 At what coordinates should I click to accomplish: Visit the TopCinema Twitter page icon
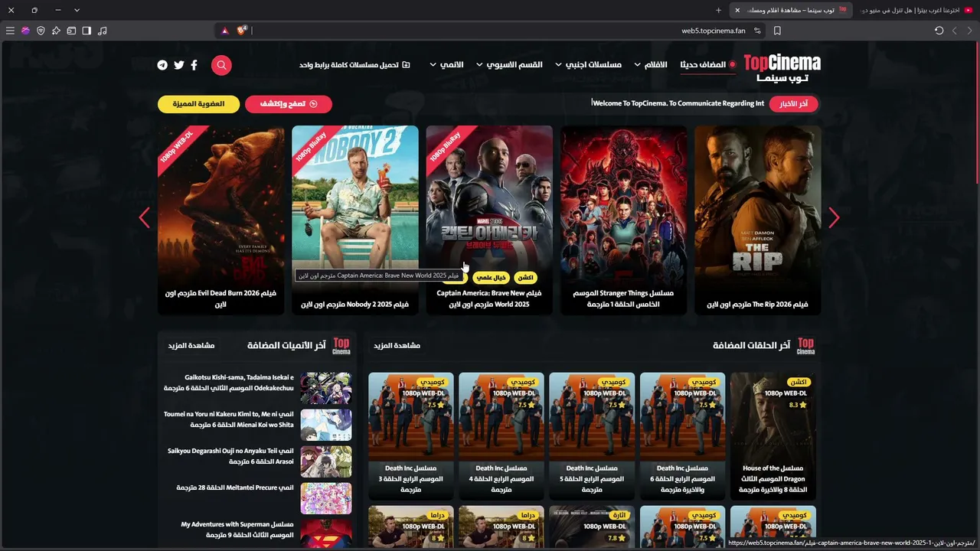point(179,65)
